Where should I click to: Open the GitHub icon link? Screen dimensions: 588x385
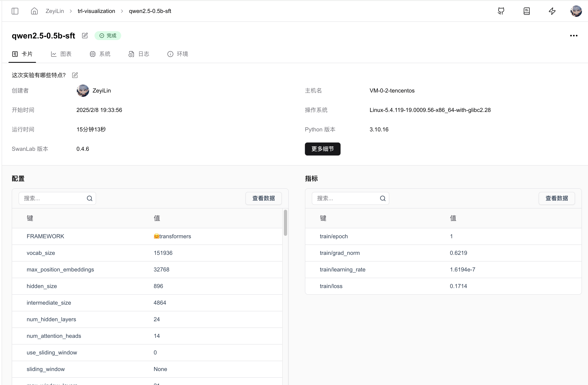[501, 11]
